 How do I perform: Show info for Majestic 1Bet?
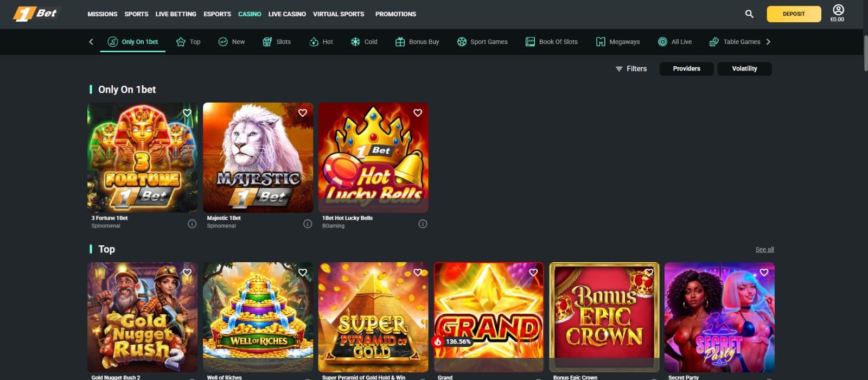coord(308,224)
